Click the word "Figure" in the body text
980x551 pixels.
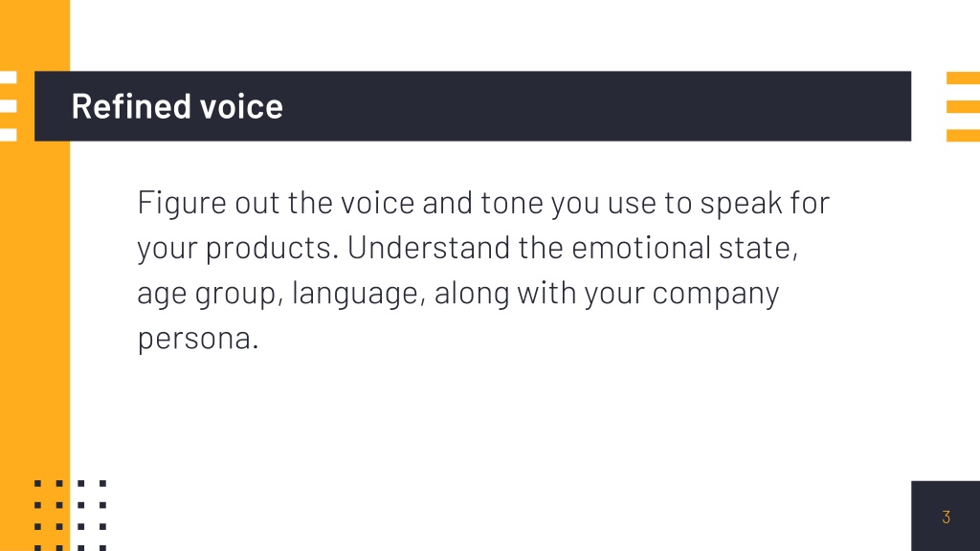182,204
